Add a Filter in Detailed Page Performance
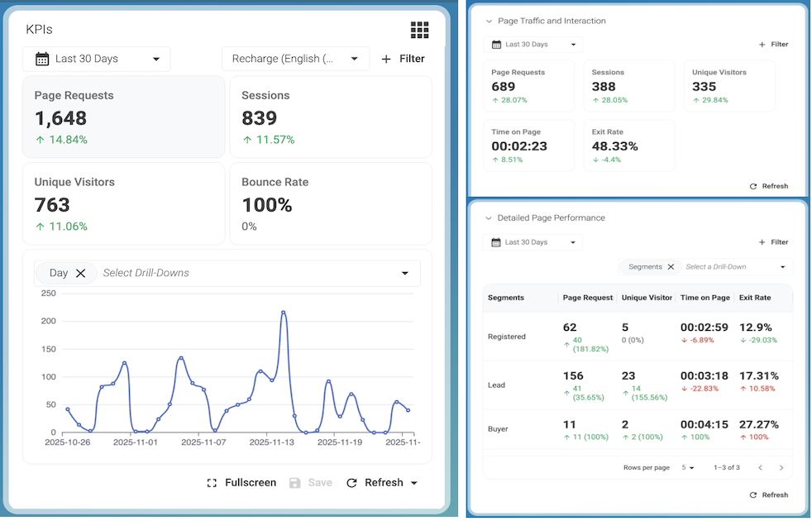 pos(773,242)
